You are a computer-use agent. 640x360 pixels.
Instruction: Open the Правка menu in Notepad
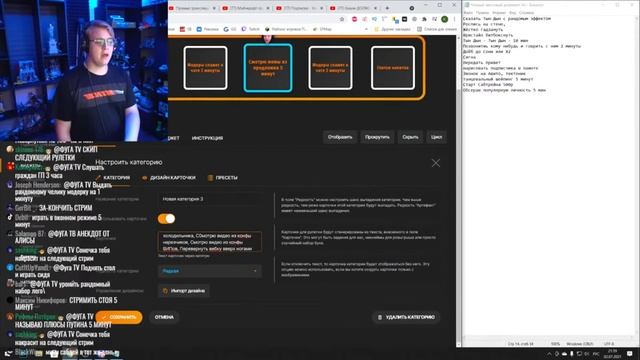coord(482,13)
